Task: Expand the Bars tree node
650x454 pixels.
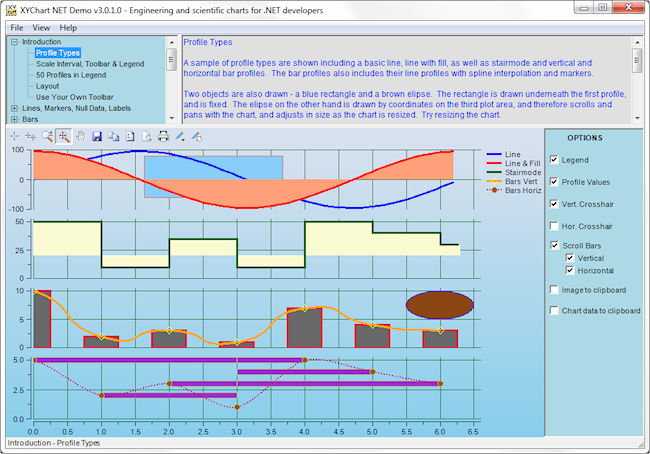Action: (x=13, y=119)
